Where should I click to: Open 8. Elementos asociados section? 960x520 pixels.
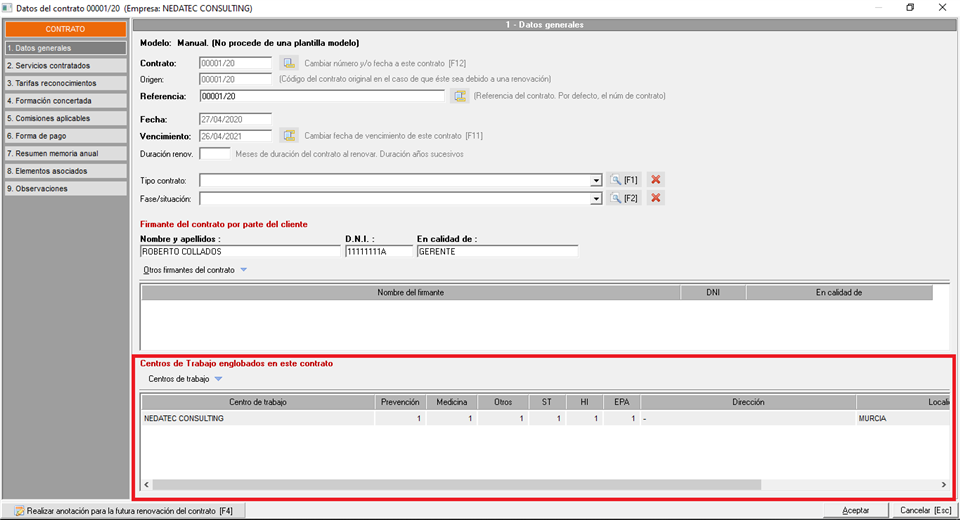point(66,171)
